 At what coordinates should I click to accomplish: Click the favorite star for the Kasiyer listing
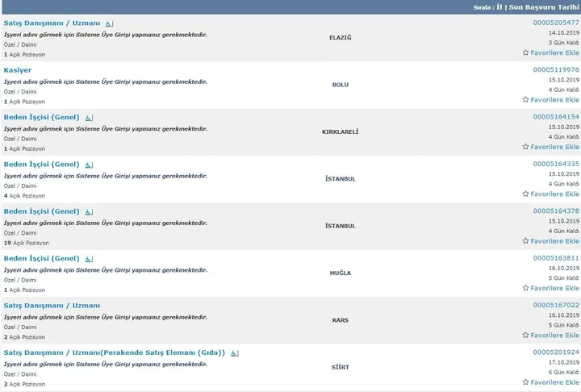click(x=525, y=99)
